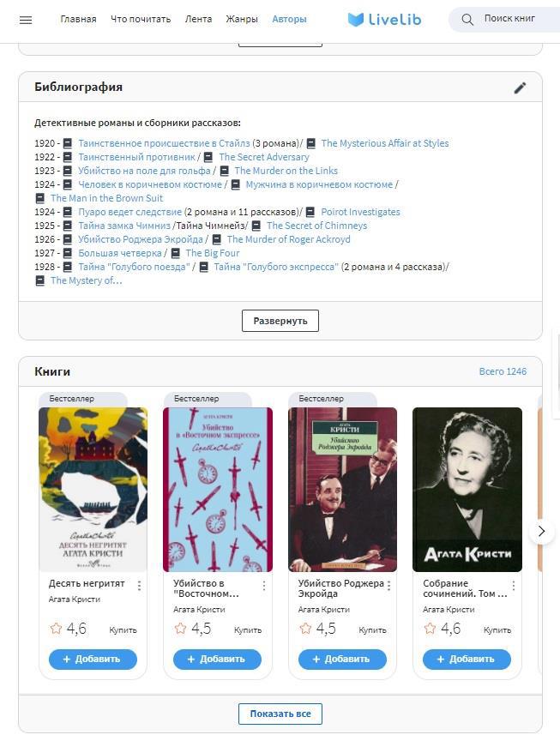Click the search magnifier icon
The height and width of the screenshot is (747, 560).
467,20
